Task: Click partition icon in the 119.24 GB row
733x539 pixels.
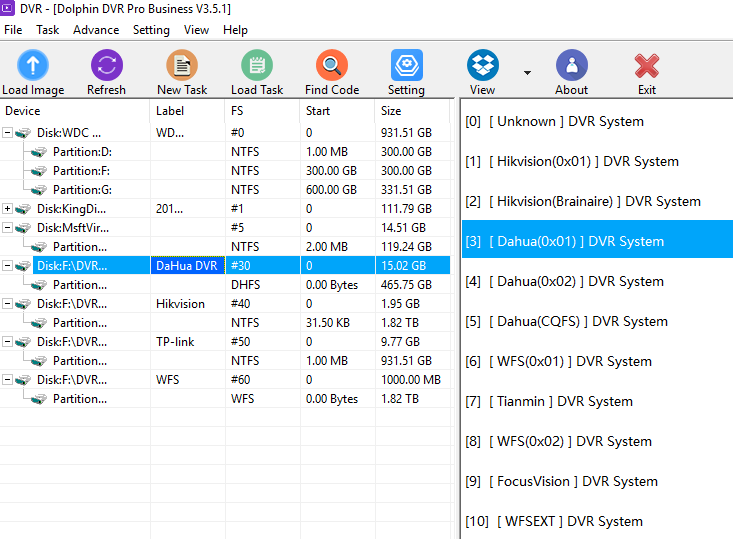Action: [39, 247]
